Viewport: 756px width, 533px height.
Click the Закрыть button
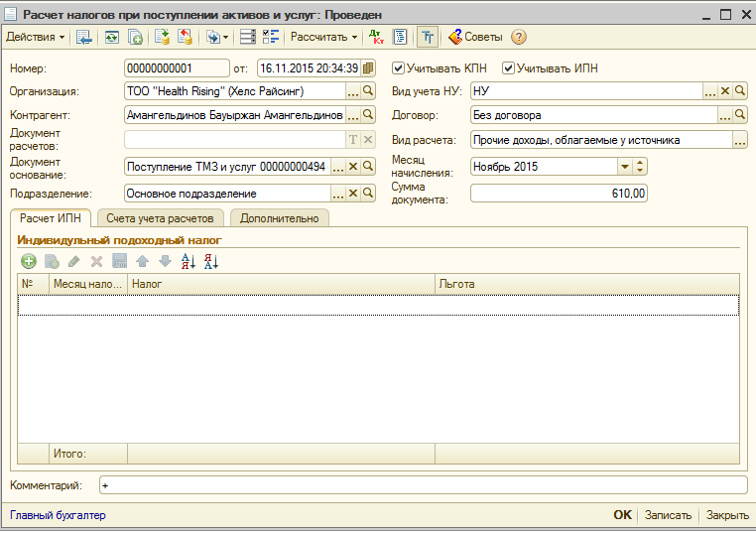click(727, 515)
